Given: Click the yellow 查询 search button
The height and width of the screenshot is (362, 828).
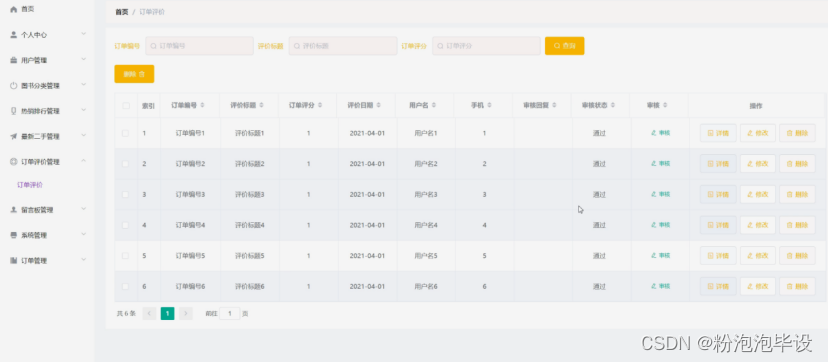Looking at the screenshot, I should click(564, 46).
